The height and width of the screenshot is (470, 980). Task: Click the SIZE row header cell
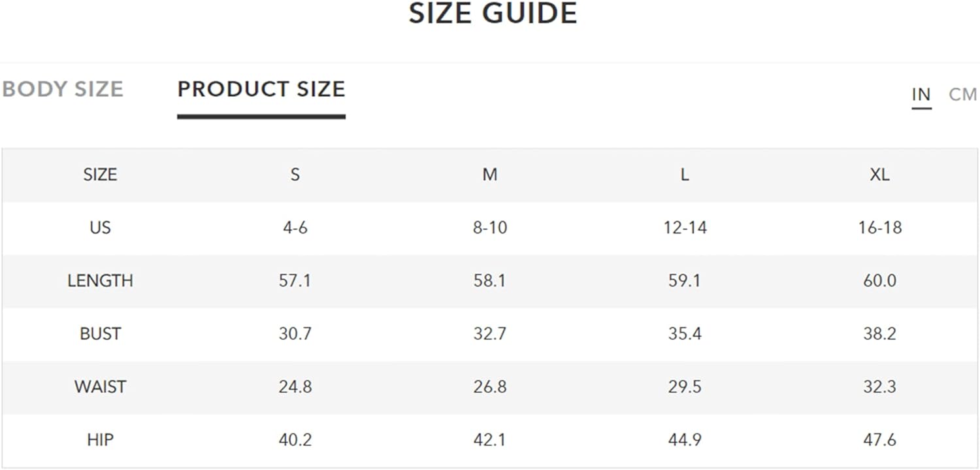pos(100,175)
